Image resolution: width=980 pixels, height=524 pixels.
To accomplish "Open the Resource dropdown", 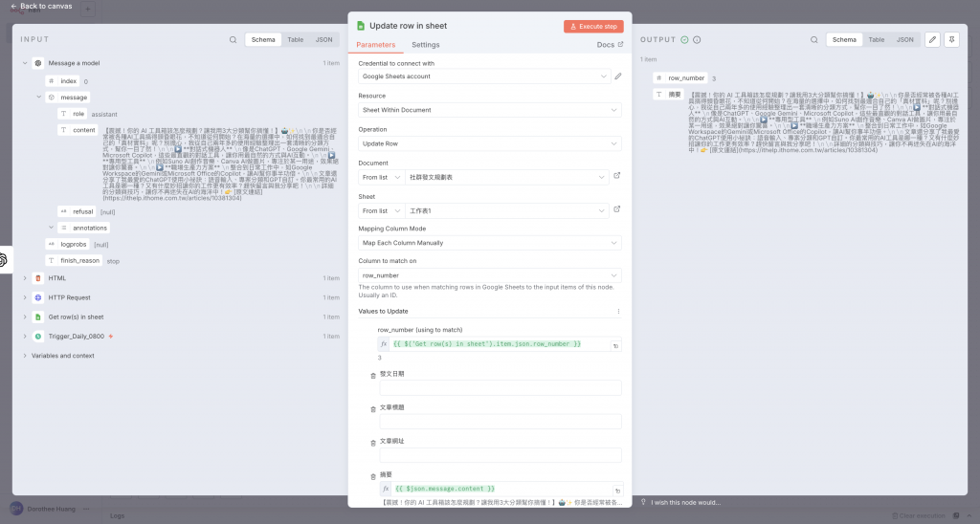I will pos(489,110).
